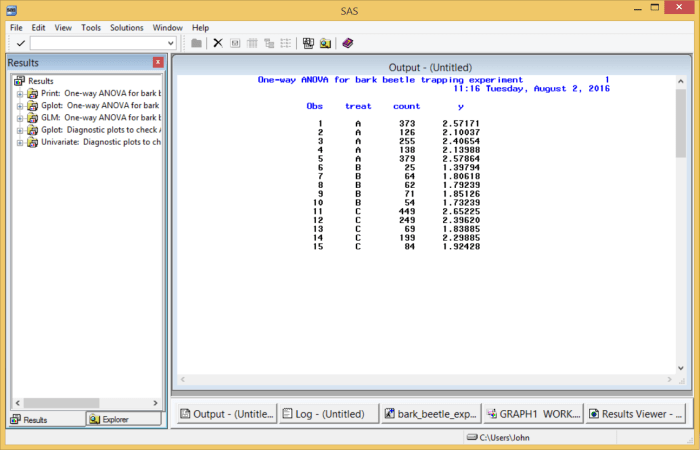Click the grayed properties toolbar icon

(x=235, y=43)
